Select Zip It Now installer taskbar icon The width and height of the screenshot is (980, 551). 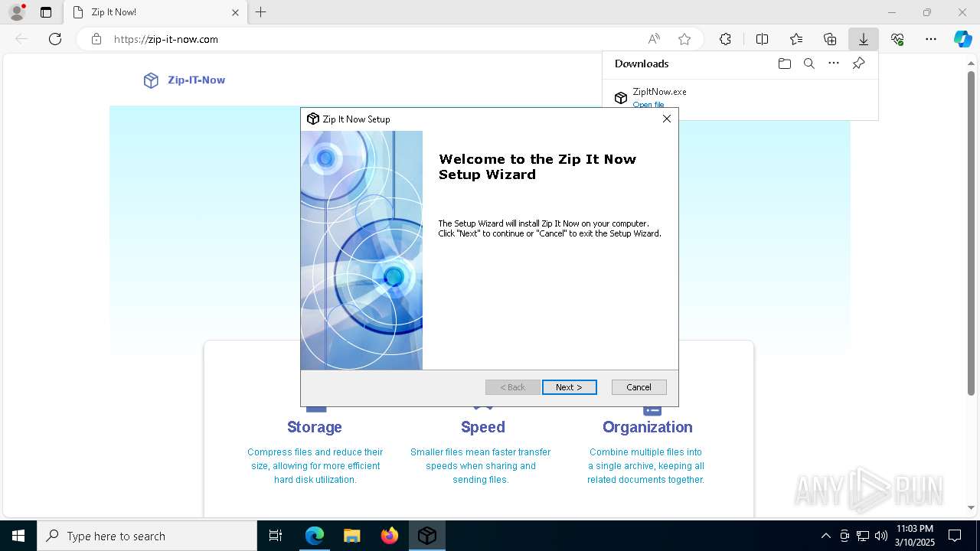pos(427,536)
